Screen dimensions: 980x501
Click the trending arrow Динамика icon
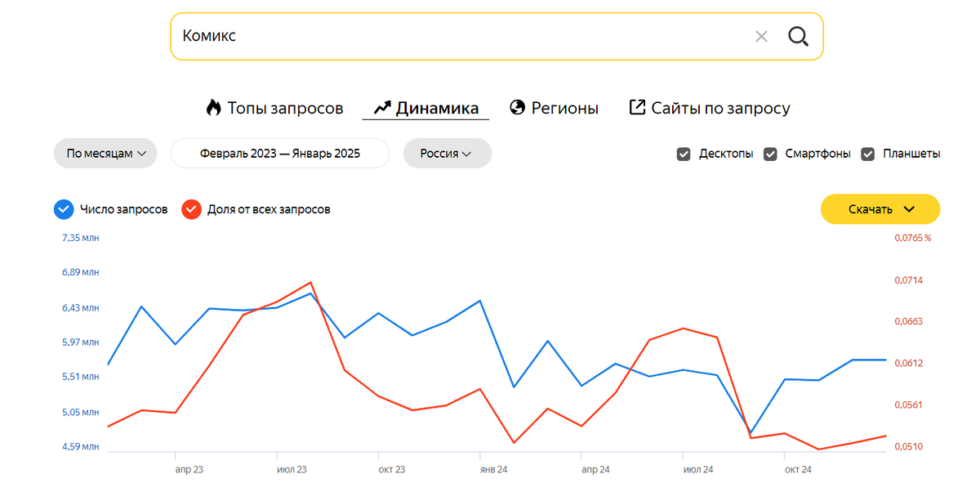[382, 108]
